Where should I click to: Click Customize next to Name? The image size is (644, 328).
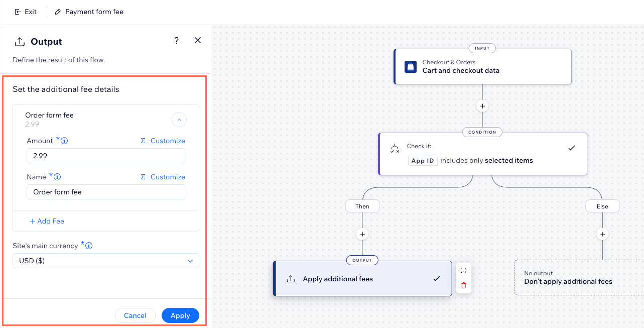tap(163, 177)
